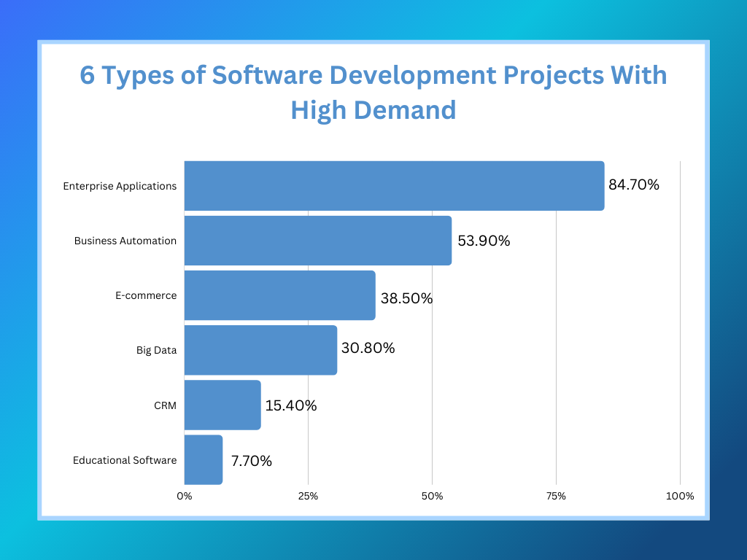The width and height of the screenshot is (747, 560).
Task: Select the 38.50% value label
Action: point(407,297)
